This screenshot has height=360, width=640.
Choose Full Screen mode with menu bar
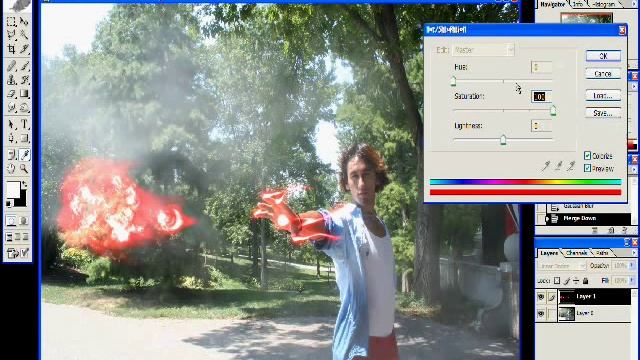pyautogui.click(x=18, y=237)
